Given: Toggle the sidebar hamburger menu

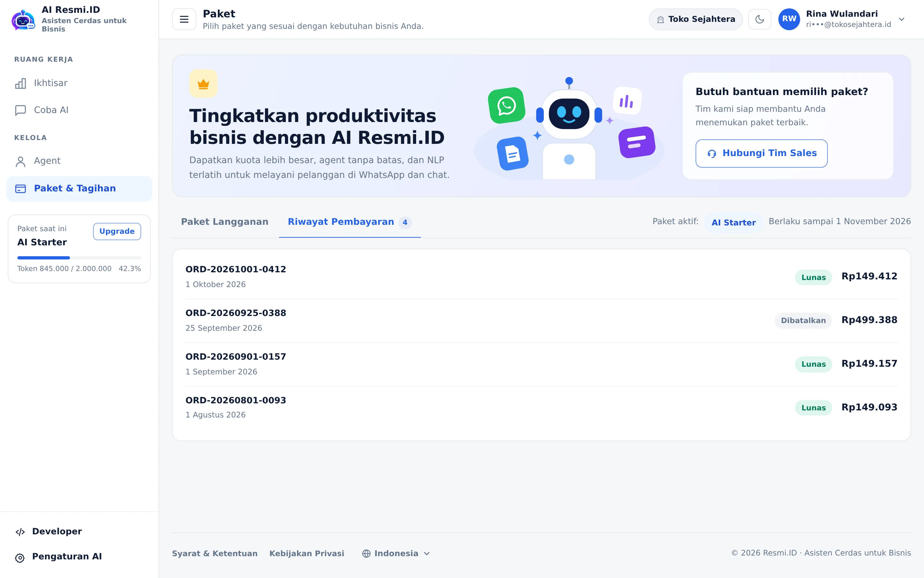Looking at the screenshot, I should pos(184,19).
